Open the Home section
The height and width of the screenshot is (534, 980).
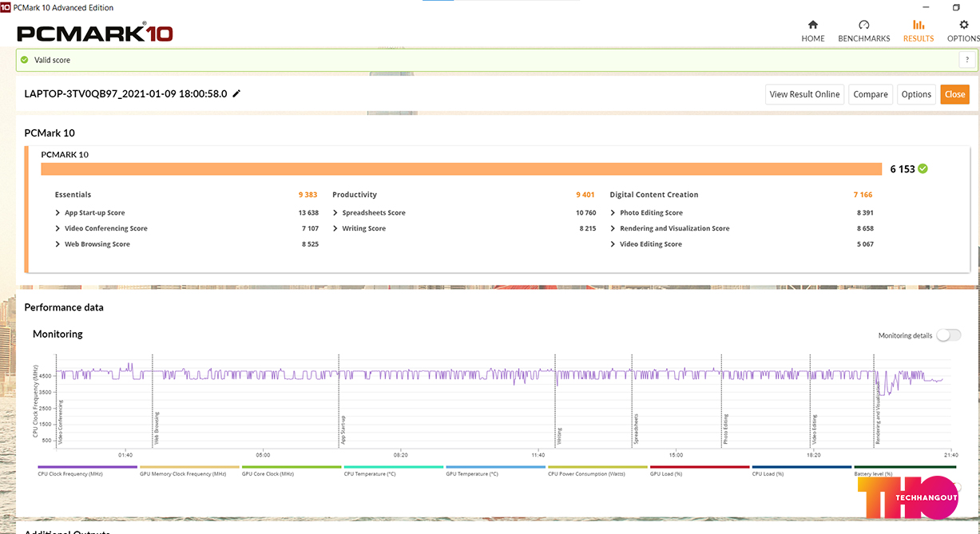(x=813, y=31)
